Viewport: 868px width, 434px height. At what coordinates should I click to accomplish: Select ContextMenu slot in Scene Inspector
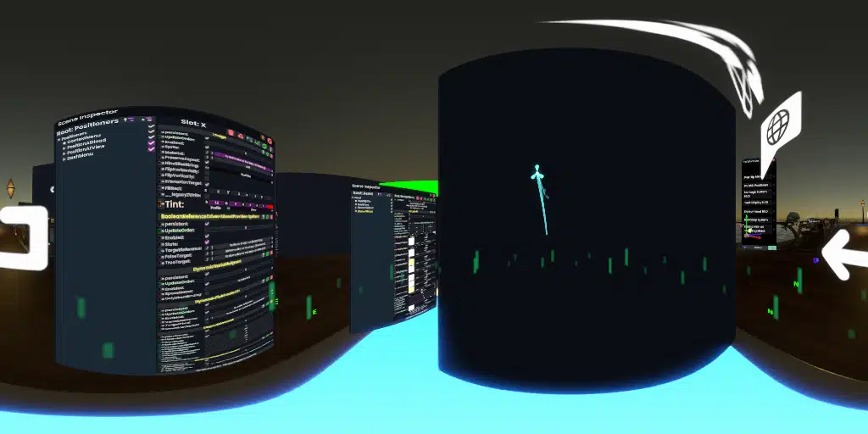tap(84, 139)
